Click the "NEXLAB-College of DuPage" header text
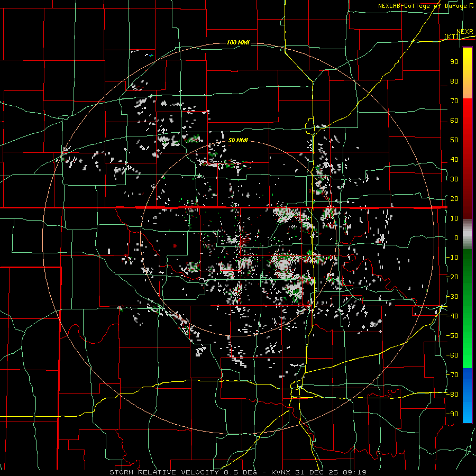Image resolution: width=476 pixels, height=476 pixels. click(423, 6)
